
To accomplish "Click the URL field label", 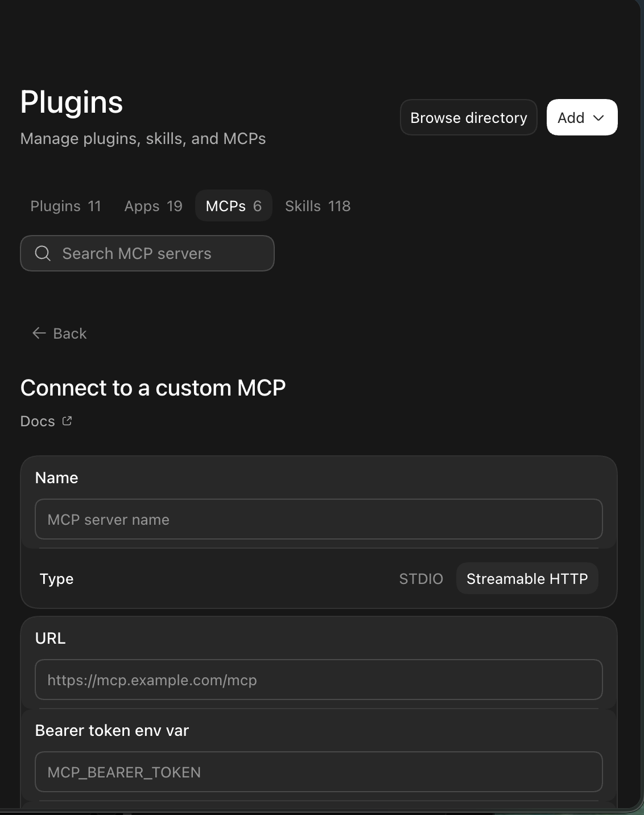I will [x=51, y=638].
